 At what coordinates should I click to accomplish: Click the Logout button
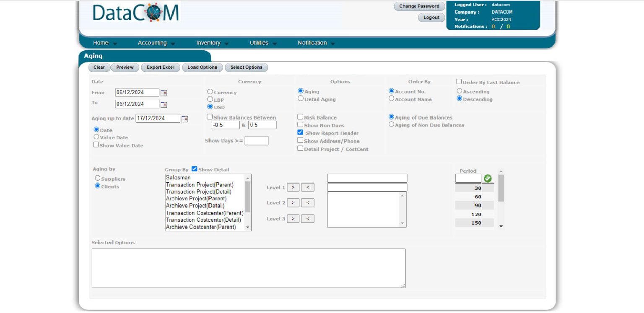tap(431, 17)
